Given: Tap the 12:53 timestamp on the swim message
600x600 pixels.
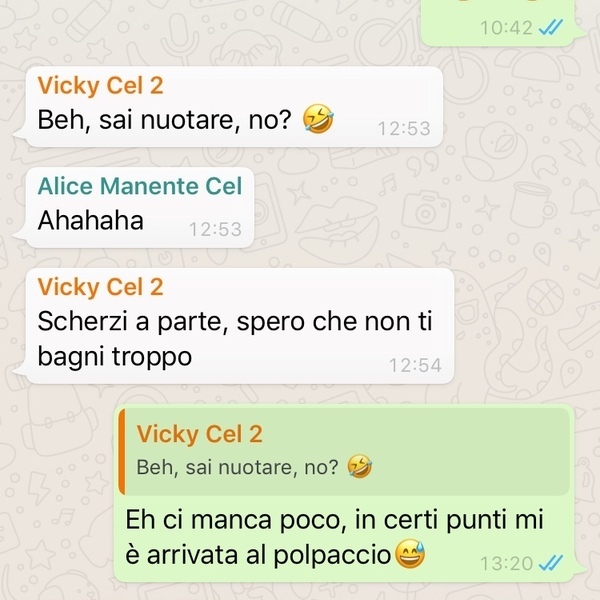Looking at the screenshot, I should [x=404, y=129].
